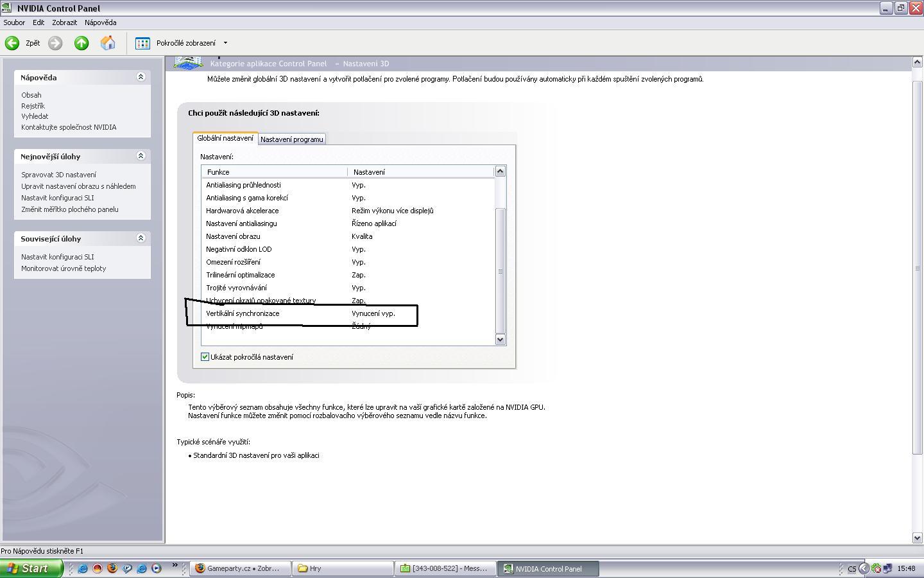Click settings list scroll-down arrow

pyautogui.click(x=501, y=339)
